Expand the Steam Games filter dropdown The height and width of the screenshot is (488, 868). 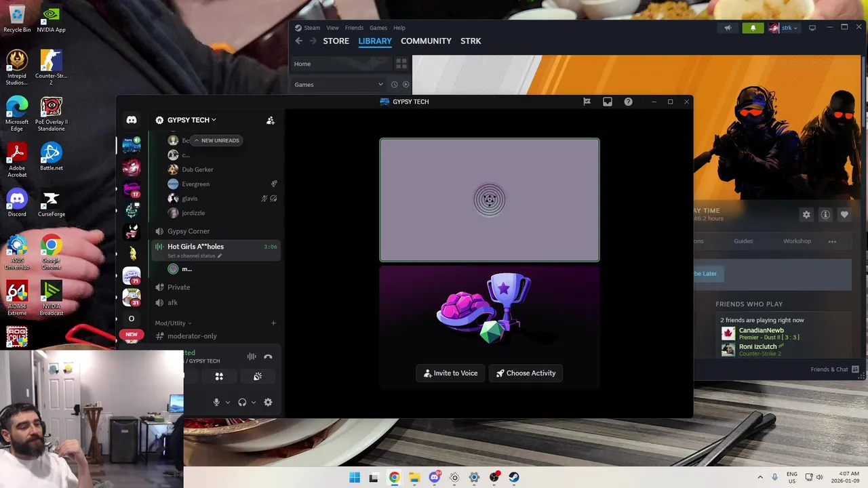click(380, 85)
